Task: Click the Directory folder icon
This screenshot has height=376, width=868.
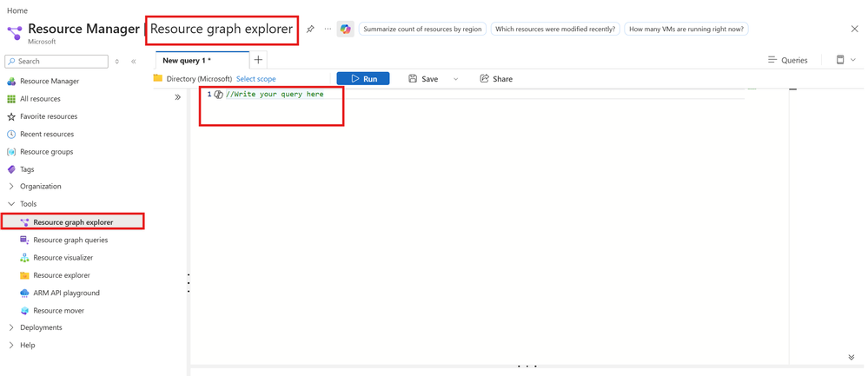Action: 158,78
